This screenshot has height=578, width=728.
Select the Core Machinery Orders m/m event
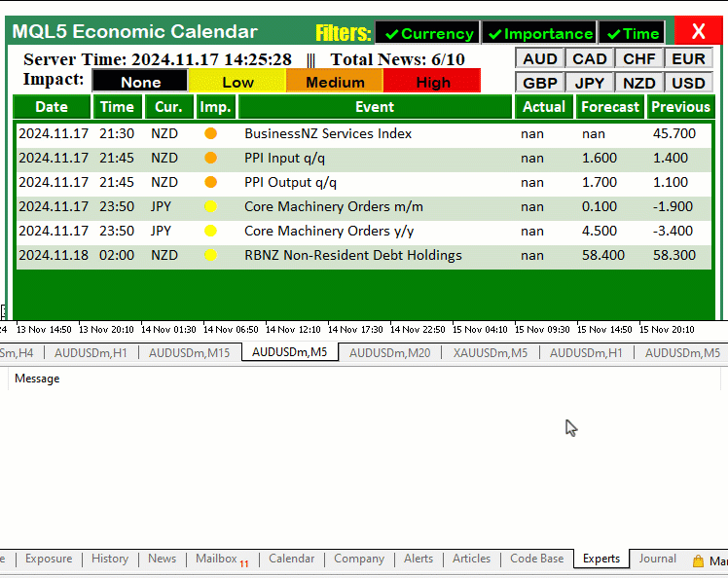(334, 206)
